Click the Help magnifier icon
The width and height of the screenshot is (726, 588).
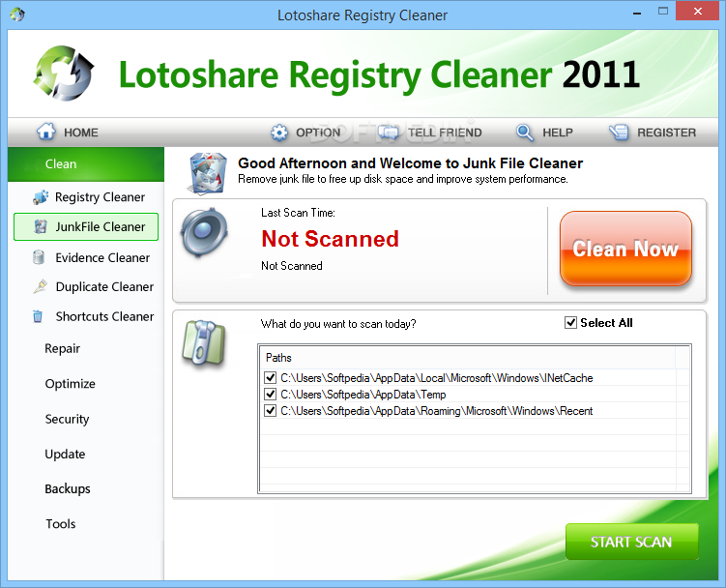click(525, 132)
